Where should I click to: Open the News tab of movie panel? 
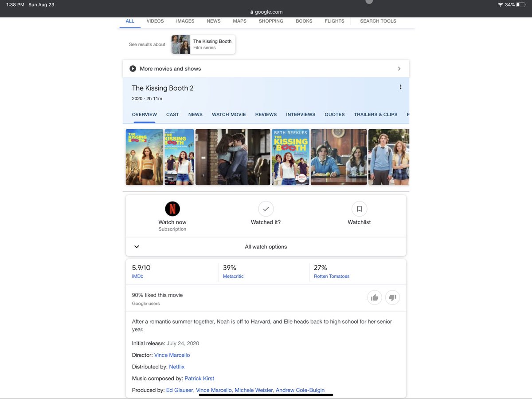(196, 115)
